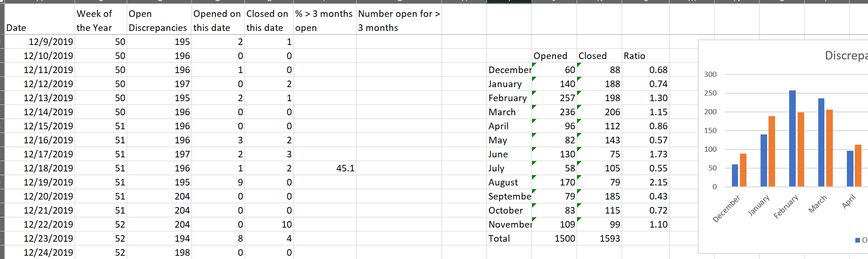Screen dimensions: 868x259
Task: Select the 'Opened' summary column header
Action: tap(554, 56)
